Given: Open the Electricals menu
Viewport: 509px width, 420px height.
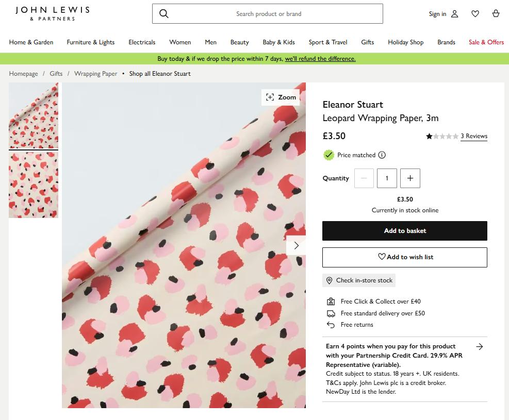Looking at the screenshot, I should 142,42.
